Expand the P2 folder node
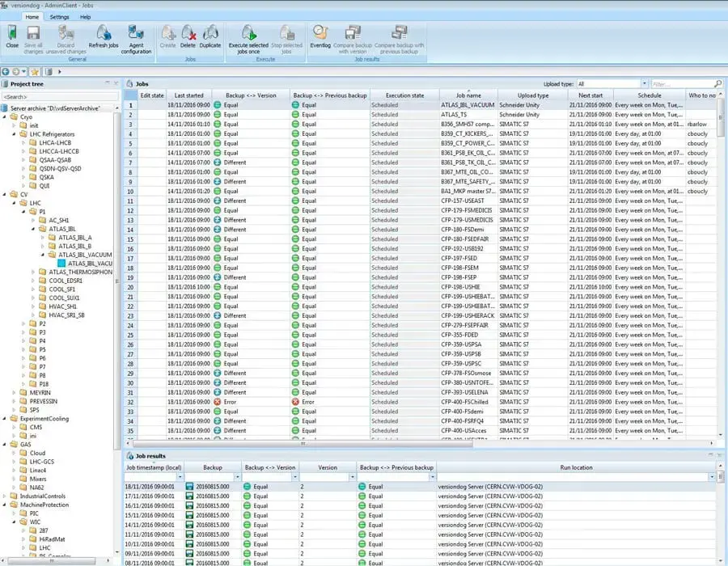Viewport: 728px width, 566px height. click(23, 323)
